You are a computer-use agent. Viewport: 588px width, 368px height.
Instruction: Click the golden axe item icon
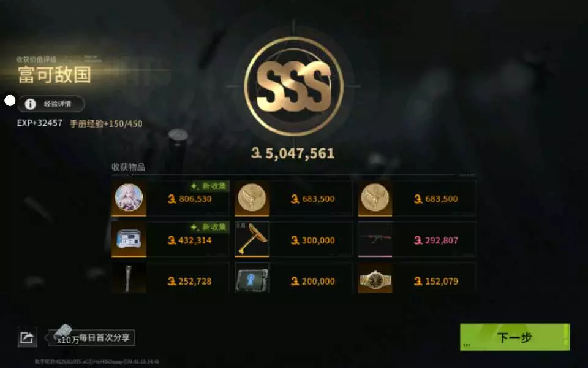252,239
